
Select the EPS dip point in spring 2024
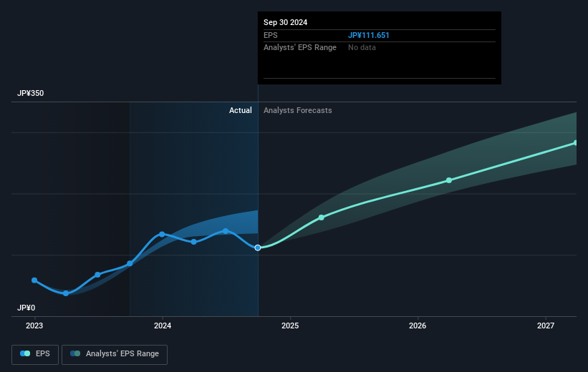tap(194, 242)
